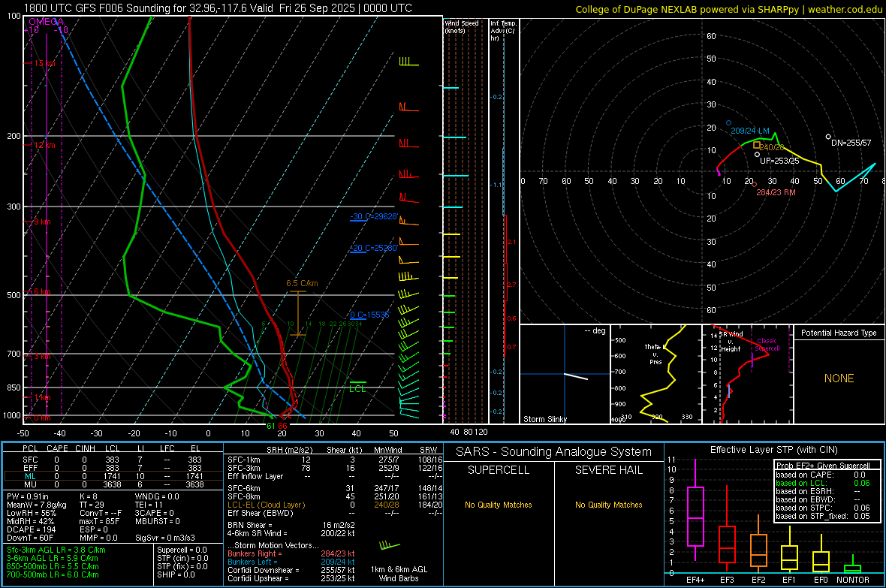This screenshot has width=886, height=588.
Task: Click the LowRH = 56% value
Action: click(32, 513)
